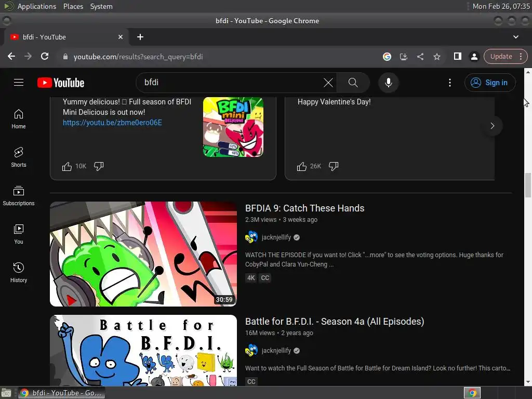532x399 pixels.
Task: Show next community posts with chevron
Action: point(493,126)
